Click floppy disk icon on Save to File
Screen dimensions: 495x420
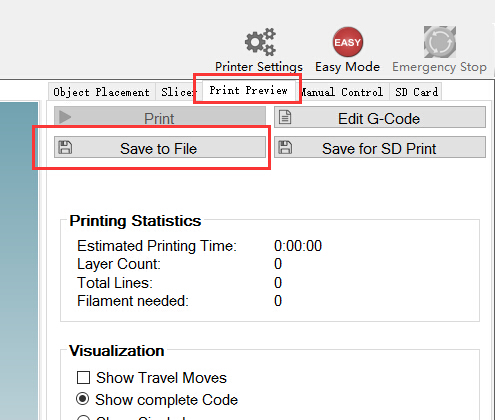point(65,147)
